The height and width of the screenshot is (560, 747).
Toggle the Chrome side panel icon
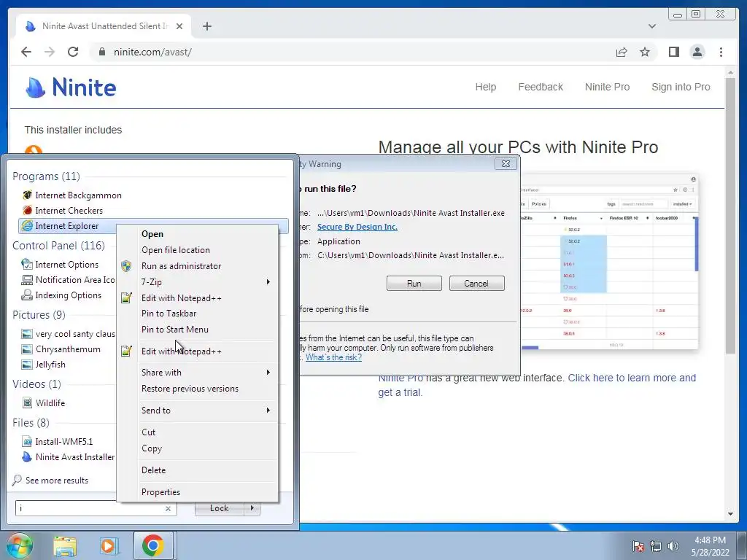[x=673, y=52]
